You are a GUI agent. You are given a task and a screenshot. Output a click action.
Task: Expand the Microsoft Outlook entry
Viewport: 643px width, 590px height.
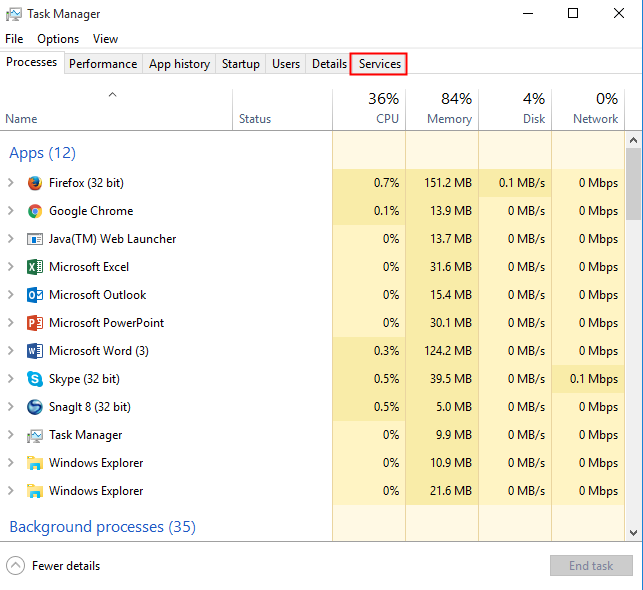11,295
